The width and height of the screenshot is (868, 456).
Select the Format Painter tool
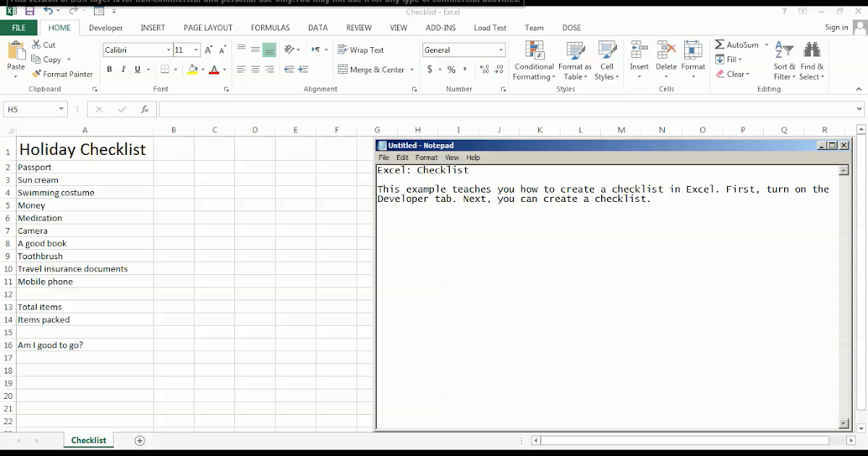pyautogui.click(x=62, y=74)
